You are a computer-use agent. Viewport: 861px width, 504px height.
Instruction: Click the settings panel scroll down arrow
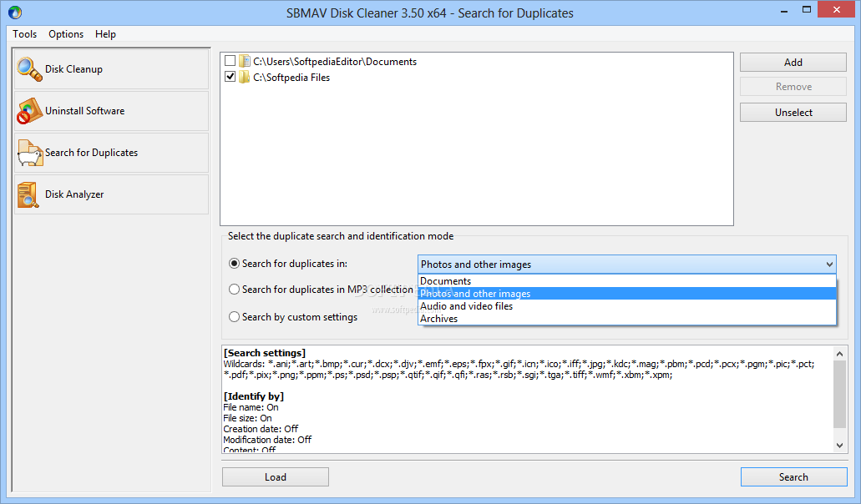point(839,446)
